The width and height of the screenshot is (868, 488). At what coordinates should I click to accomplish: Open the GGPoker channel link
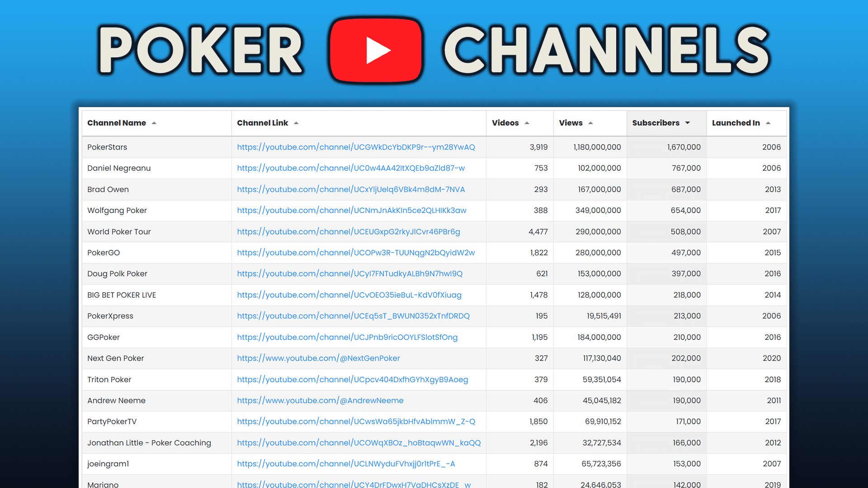click(x=347, y=337)
